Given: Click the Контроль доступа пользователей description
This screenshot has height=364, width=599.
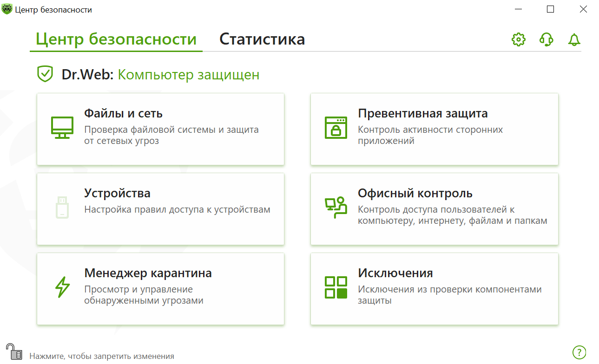Looking at the screenshot, I should [453, 215].
